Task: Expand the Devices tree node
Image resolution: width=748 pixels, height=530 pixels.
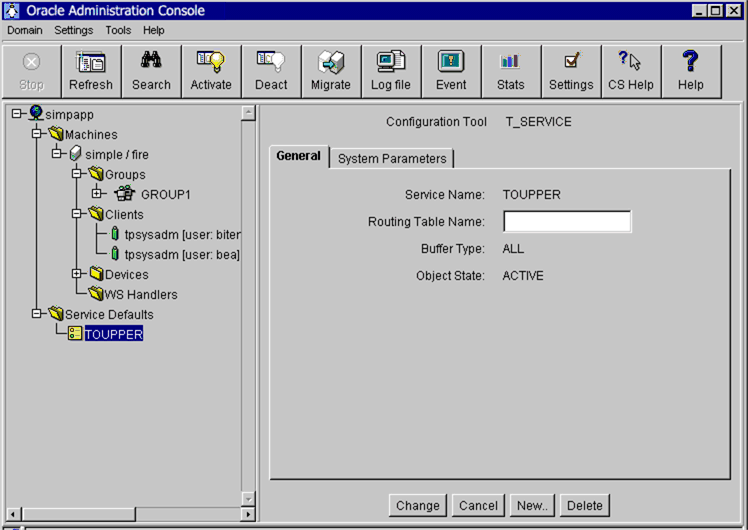Action: [x=77, y=274]
